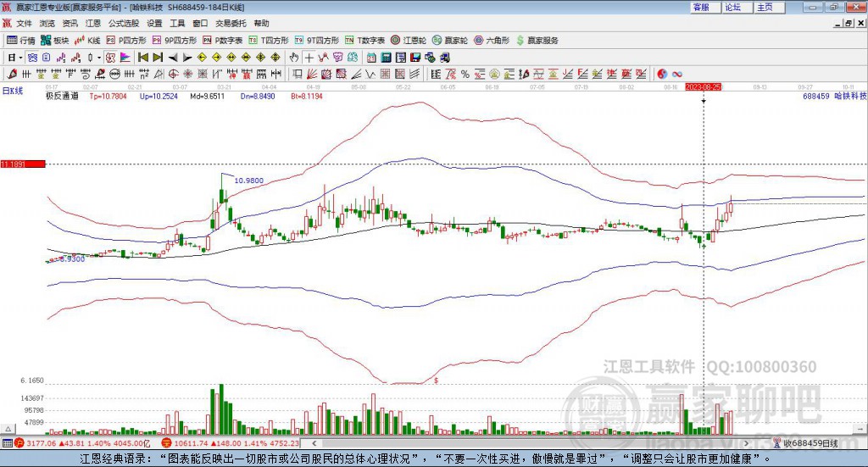
Task: Open the 帮助 menu
Action: point(261,23)
